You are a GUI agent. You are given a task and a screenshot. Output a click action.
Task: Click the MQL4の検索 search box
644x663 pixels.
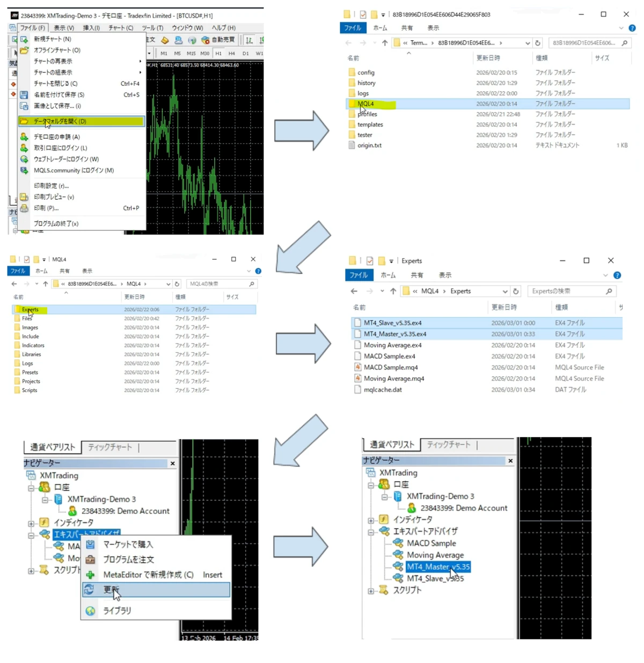[221, 284]
